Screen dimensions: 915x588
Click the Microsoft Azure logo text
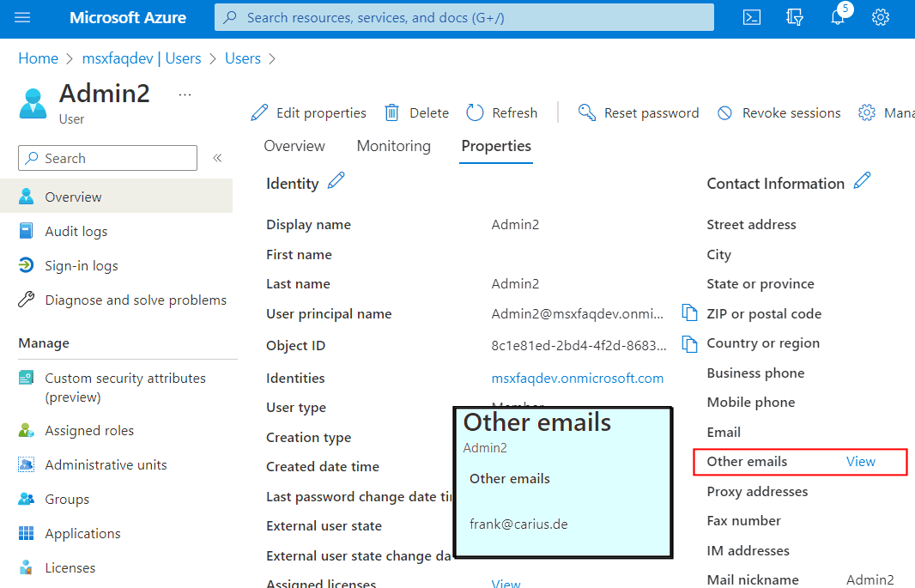coord(128,17)
